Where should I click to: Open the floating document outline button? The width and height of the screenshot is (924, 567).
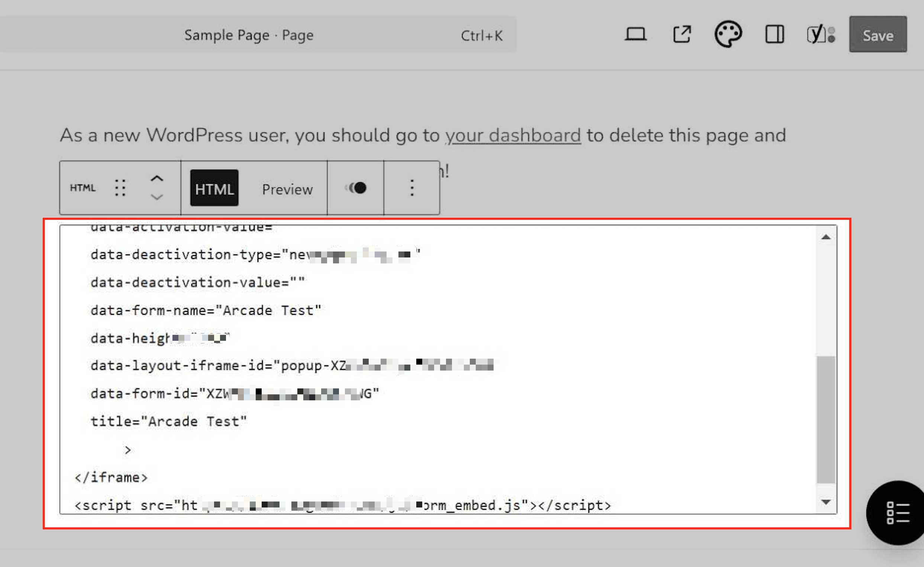click(x=898, y=513)
